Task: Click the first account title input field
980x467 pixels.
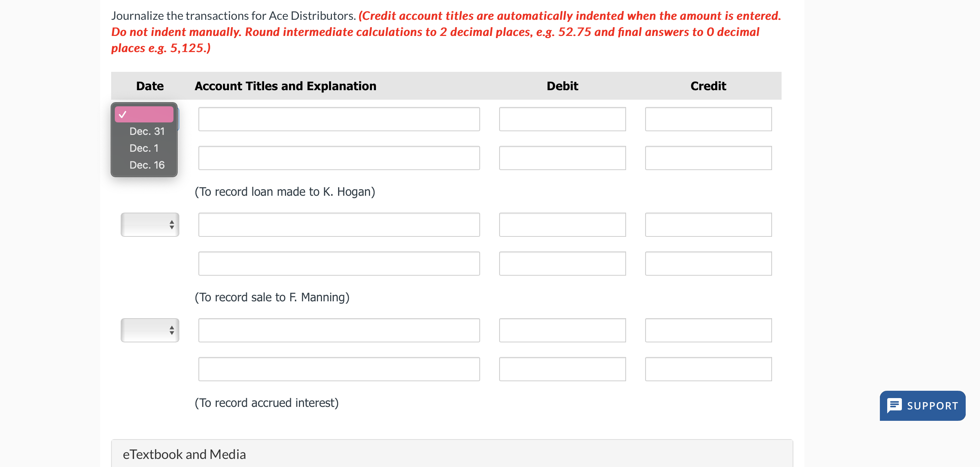Action: [x=339, y=119]
